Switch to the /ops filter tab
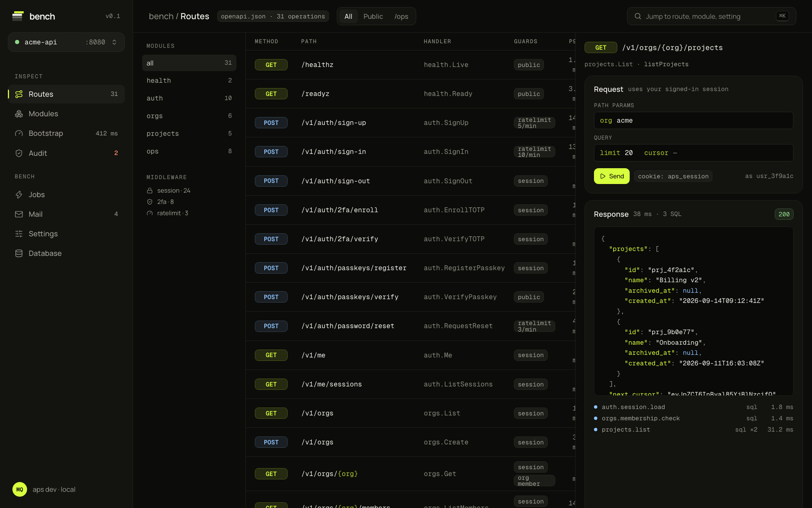 coord(401,17)
